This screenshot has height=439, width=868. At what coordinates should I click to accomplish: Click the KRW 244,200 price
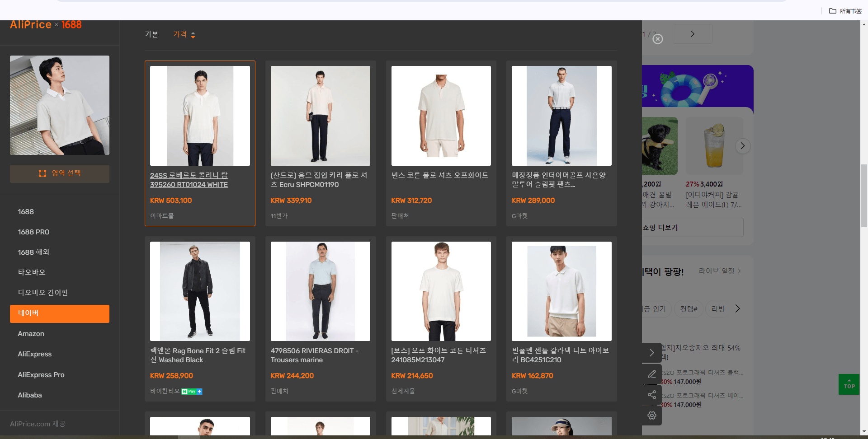[292, 376]
